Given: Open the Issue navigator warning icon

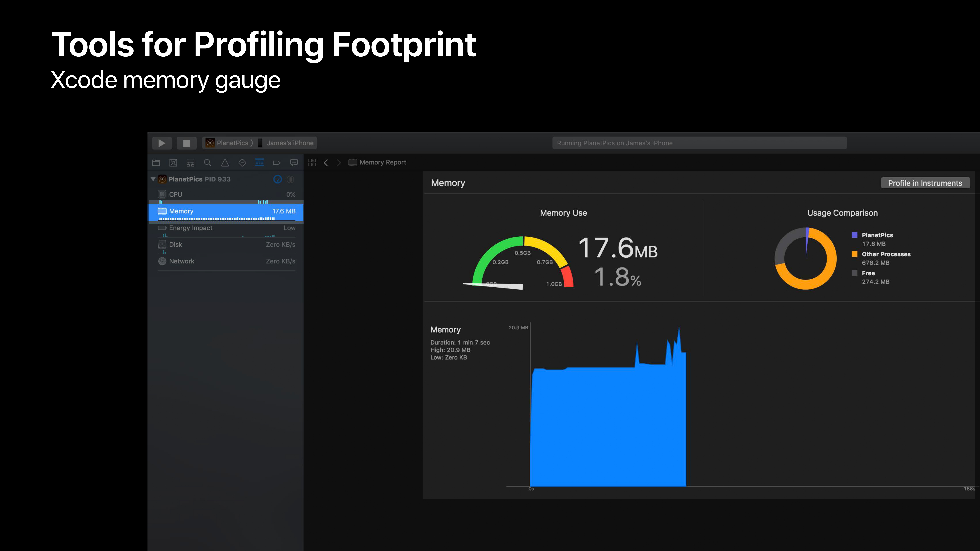Looking at the screenshot, I should [225, 163].
